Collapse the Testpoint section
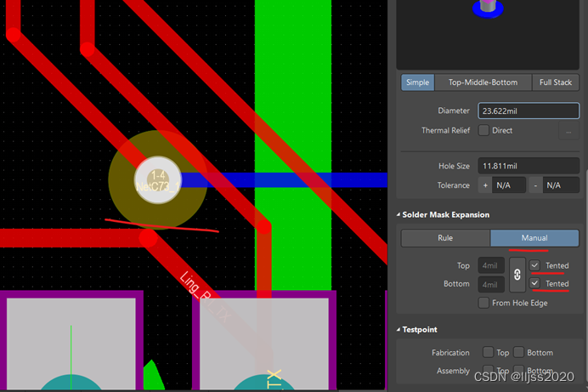Image resolution: width=588 pixels, height=392 pixels. [x=399, y=330]
